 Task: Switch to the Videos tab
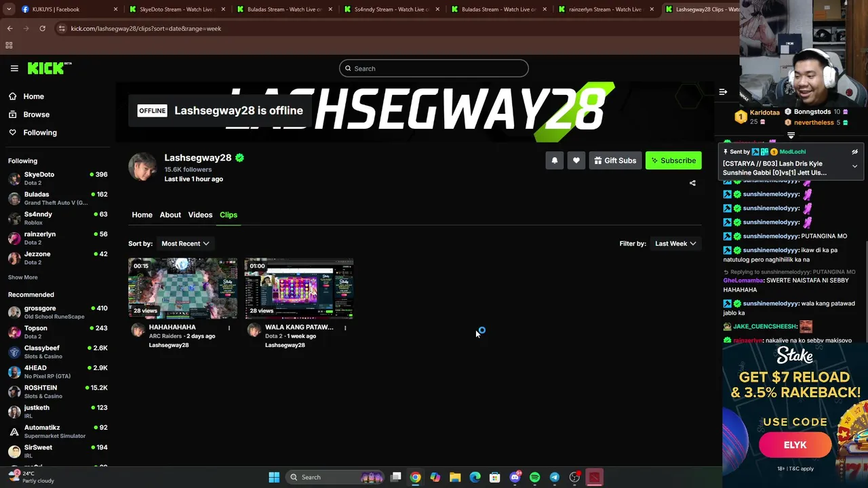pyautogui.click(x=200, y=215)
